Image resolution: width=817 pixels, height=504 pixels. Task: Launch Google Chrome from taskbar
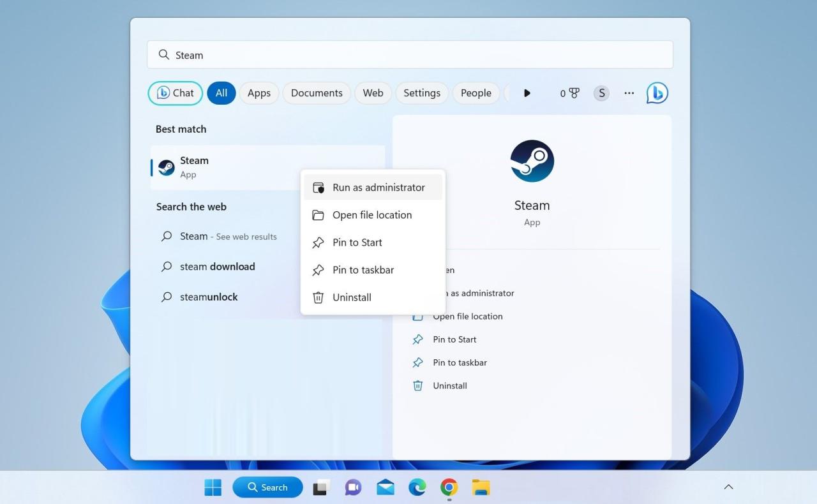click(x=449, y=487)
